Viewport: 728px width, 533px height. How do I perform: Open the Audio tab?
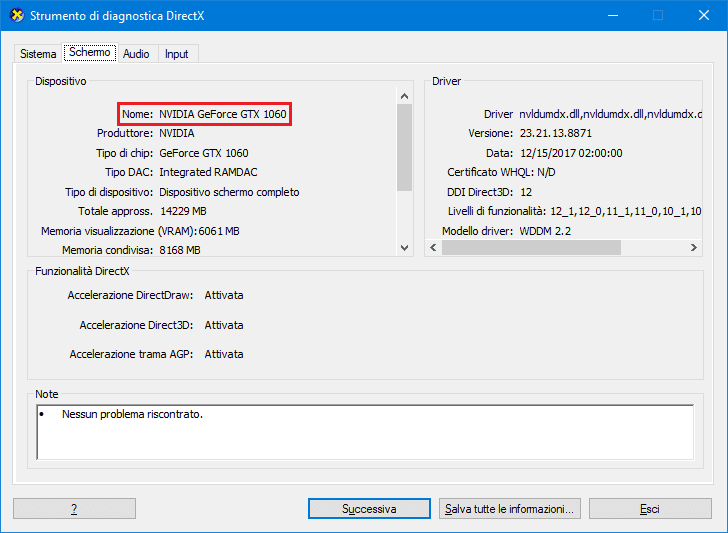pyautogui.click(x=136, y=54)
